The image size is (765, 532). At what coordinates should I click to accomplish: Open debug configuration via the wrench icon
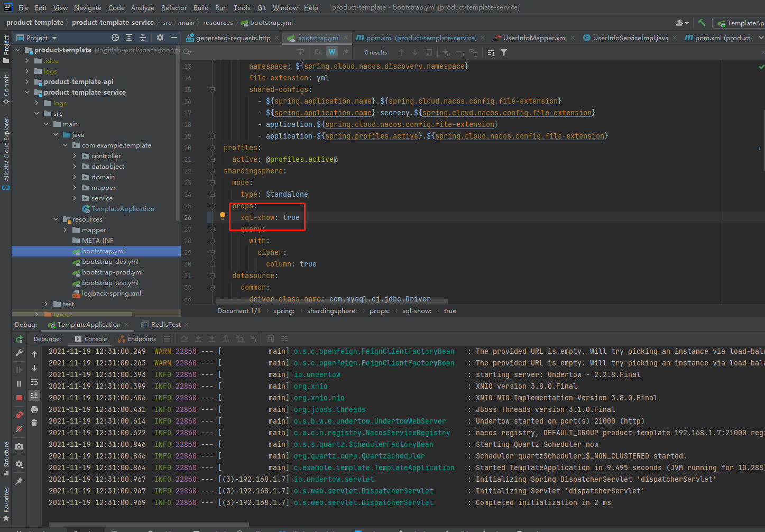pyautogui.click(x=20, y=353)
